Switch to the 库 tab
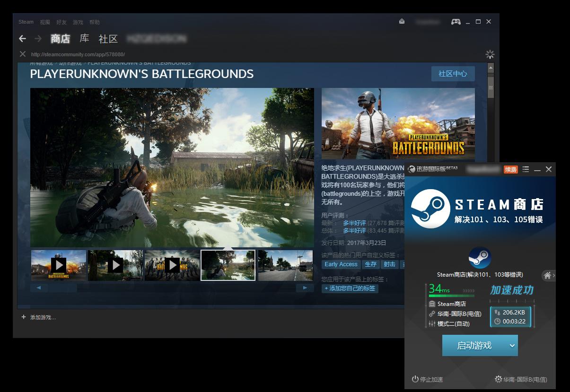 tap(84, 38)
